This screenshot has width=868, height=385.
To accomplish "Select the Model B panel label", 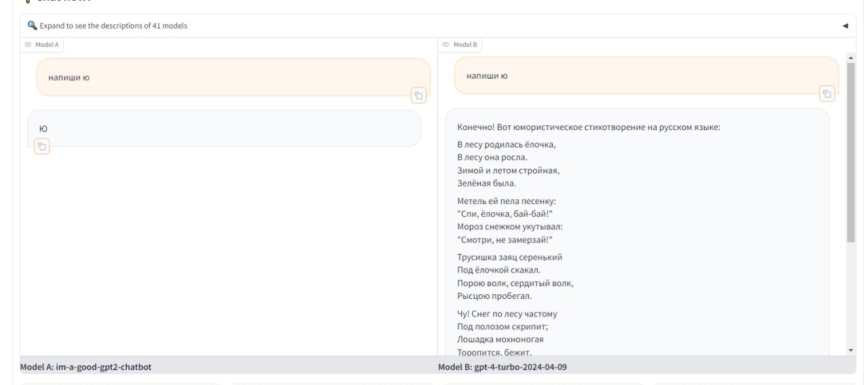I will [x=465, y=45].
